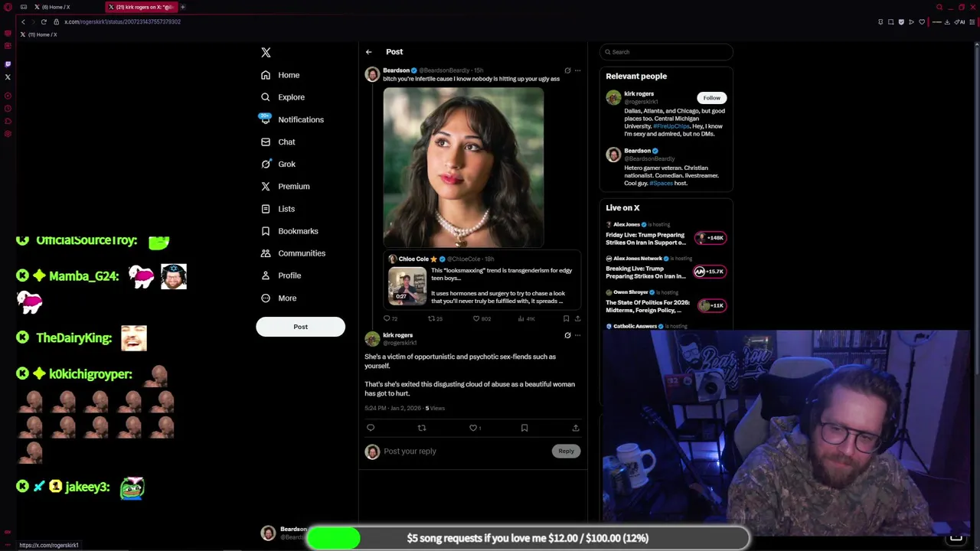Click reply count icon on Beardson's post
The height and width of the screenshot is (551, 980).
pos(387,318)
